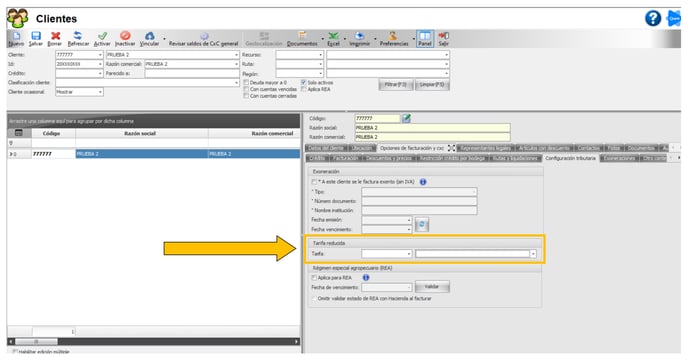Viewport: 688px width, 361px height.
Task: Click info icon beside factura exento checkbox
Action: [x=423, y=182]
